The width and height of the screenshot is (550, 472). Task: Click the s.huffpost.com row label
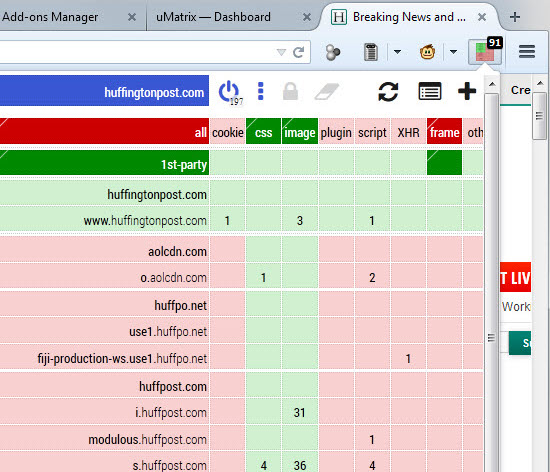105,462
